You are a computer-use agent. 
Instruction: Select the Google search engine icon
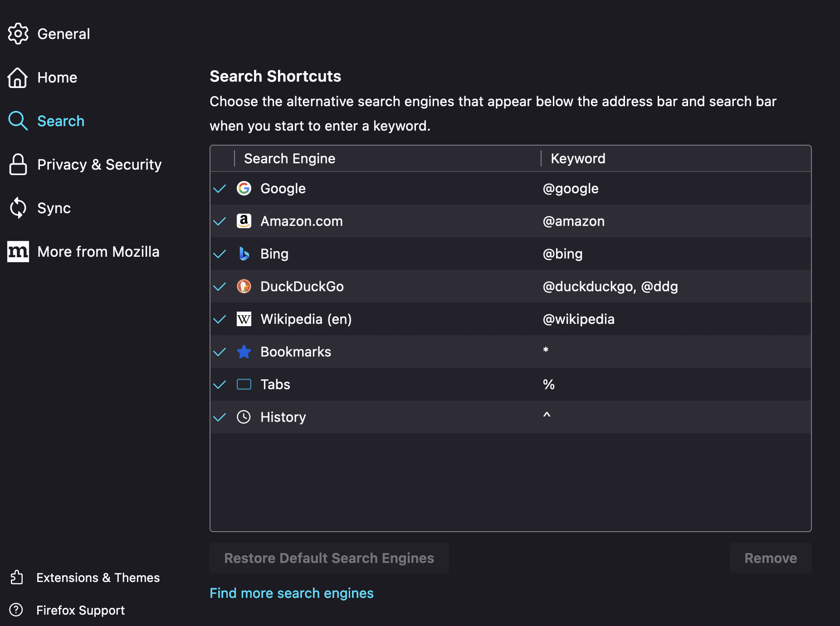click(244, 188)
